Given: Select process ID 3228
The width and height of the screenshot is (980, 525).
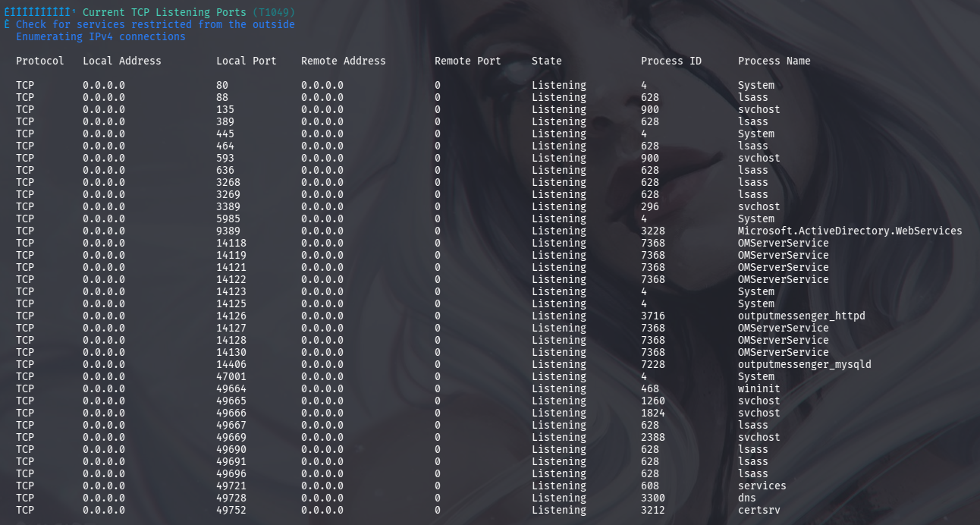Looking at the screenshot, I should pos(653,231).
